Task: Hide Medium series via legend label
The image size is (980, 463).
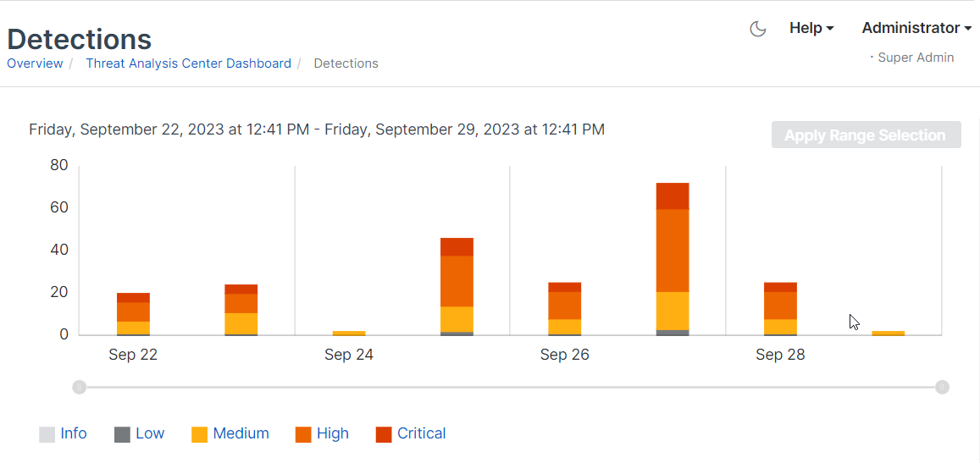Action: [x=241, y=433]
